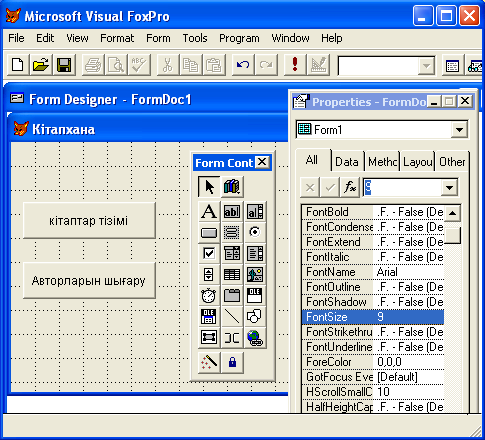Select the ActiveX Bound OLE control tool
Viewport: 485px width, 440px height.
click(209, 317)
